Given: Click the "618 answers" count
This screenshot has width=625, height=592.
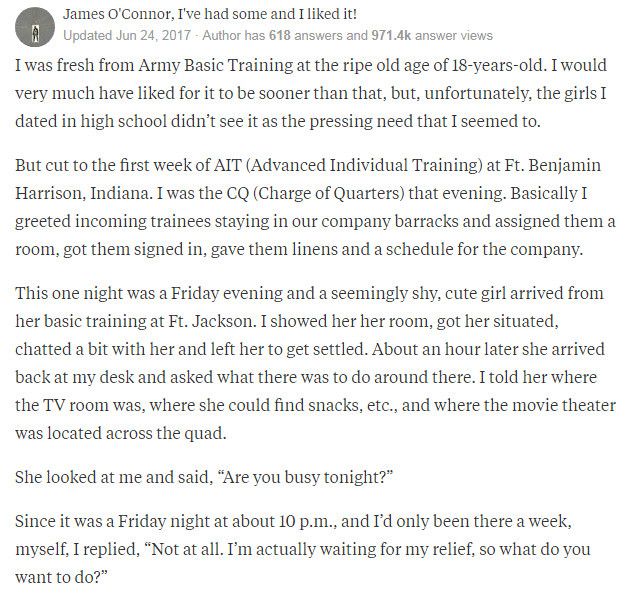Looking at the screenshot, I should [306, 35].
